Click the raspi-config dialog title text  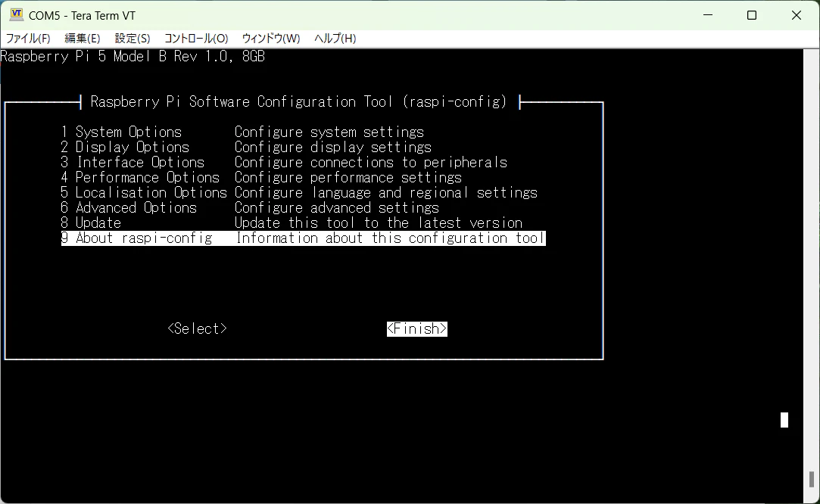pyautogui.click(x=298, y=101)
